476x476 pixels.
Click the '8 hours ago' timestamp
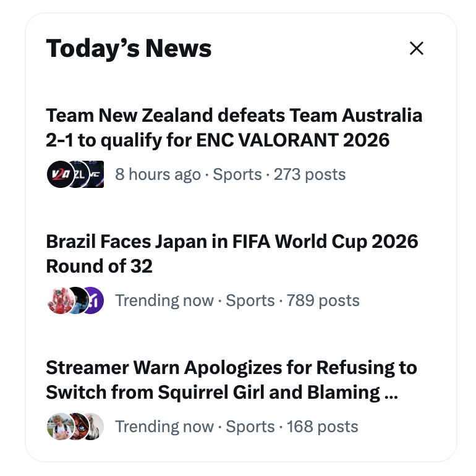pos(158,174)
